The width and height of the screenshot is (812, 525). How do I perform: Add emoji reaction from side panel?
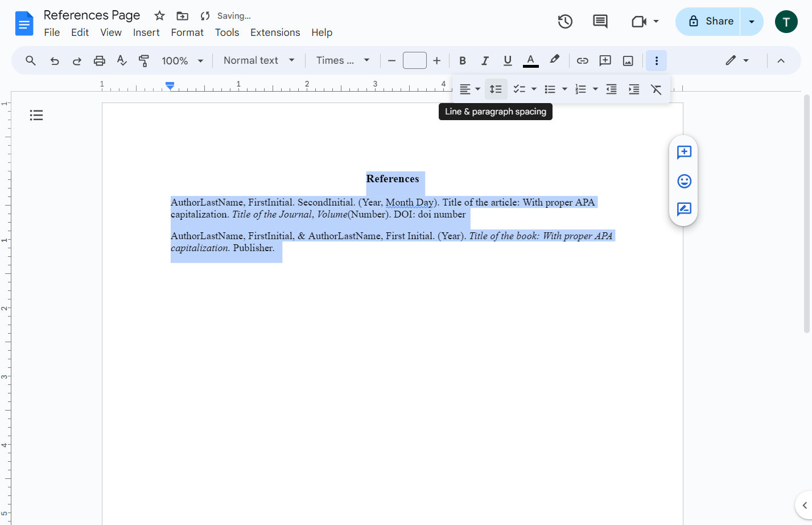[684, 181]
